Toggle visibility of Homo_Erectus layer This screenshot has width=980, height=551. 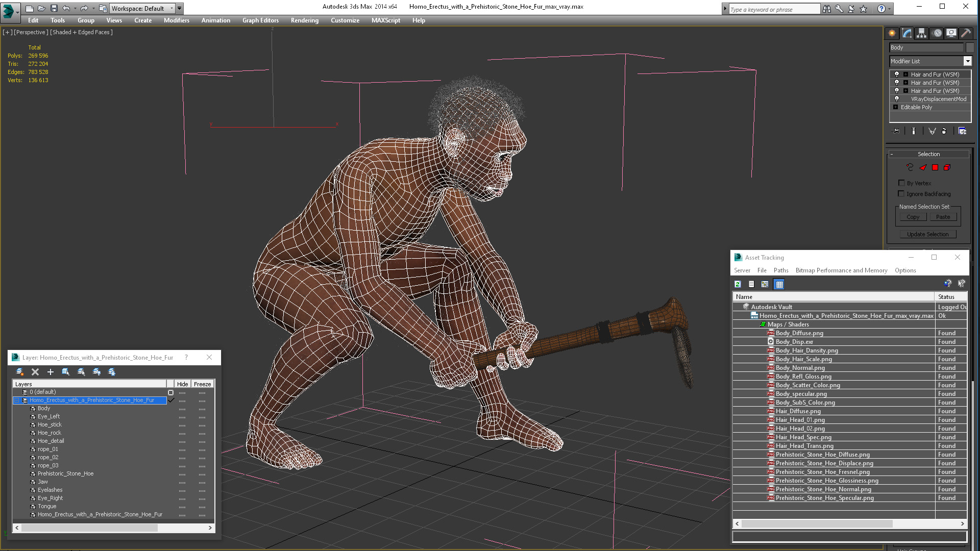(182, 400)
